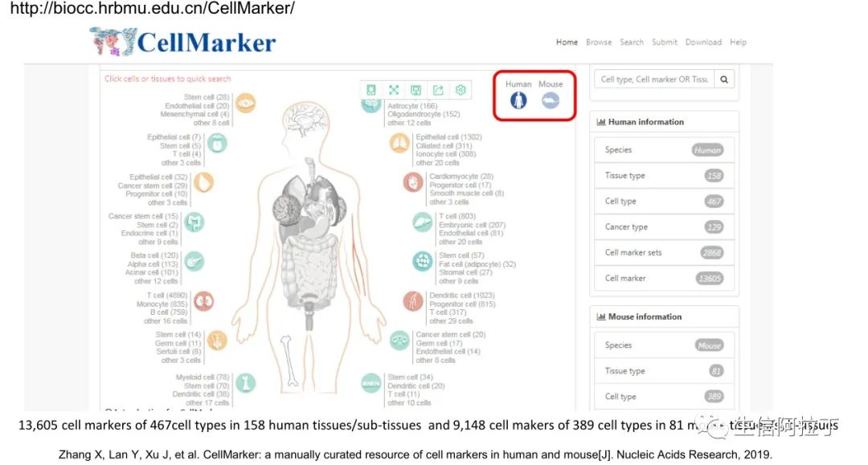This screenshot has height=465, width=868.
Task: Click the Cancer stem cell (20) link
Action: (x=450, y=335)
